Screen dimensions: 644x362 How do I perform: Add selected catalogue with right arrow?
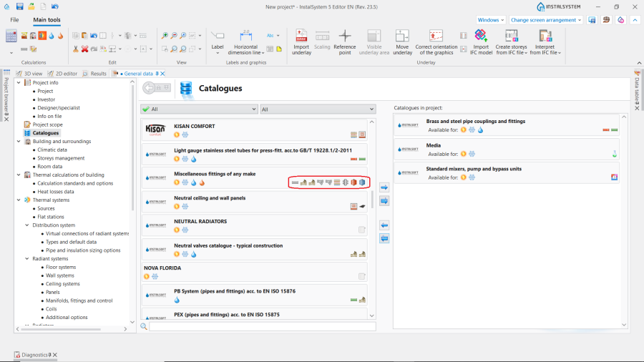(x=384, y=187)
